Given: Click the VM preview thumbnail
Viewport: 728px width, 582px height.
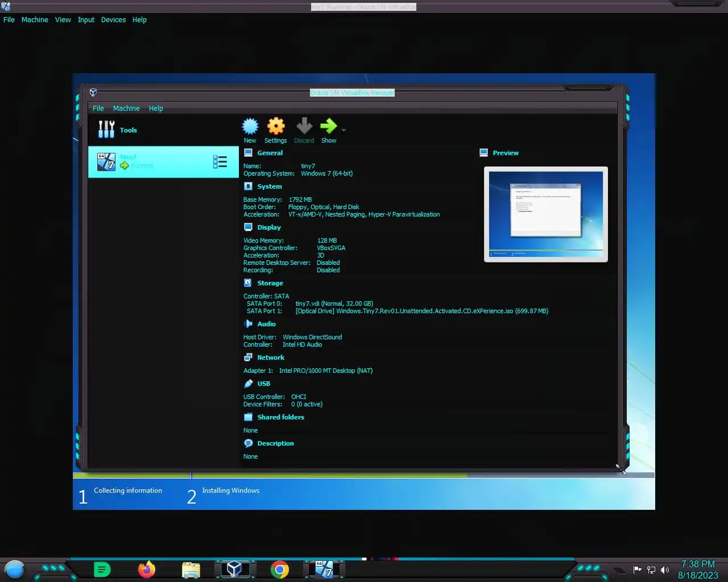Looking at the screenshot, I should click(546, 214).
